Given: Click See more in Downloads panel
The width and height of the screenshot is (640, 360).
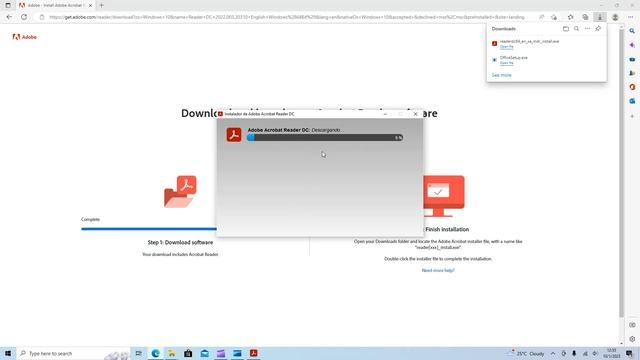Looking at the screenshot, I should click(x=501, y=75).
